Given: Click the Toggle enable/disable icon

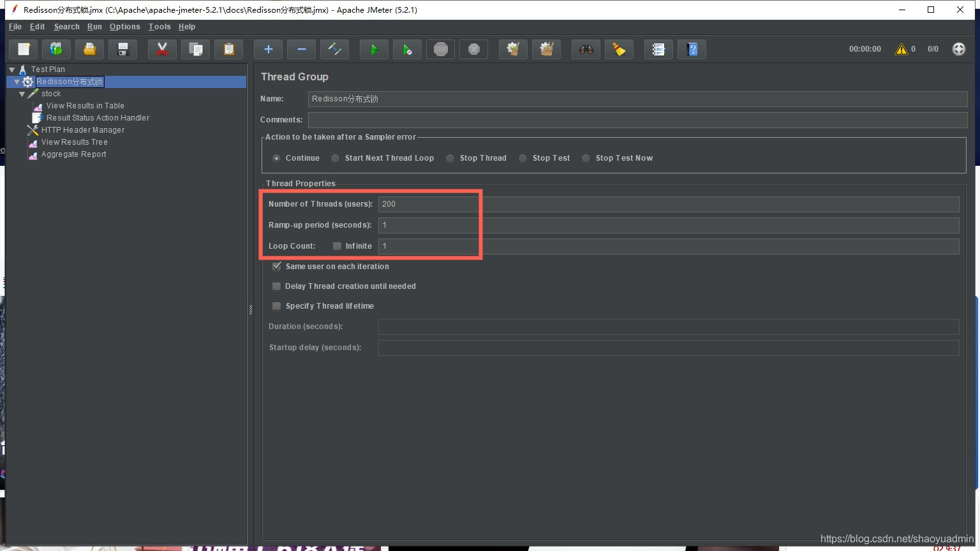Looking at the screenshot, I should coord(335,49).
